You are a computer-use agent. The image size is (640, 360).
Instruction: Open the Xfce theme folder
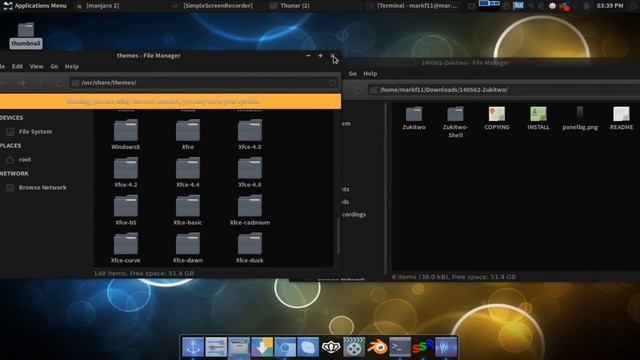click(x=188, y=134)
